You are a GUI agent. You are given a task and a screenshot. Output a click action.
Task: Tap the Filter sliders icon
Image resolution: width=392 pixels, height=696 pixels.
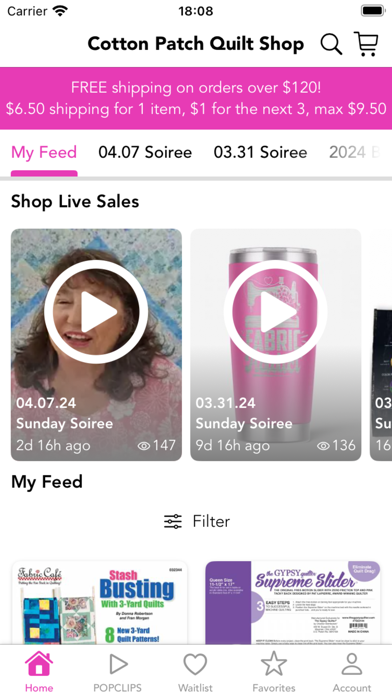click(173, 521)
